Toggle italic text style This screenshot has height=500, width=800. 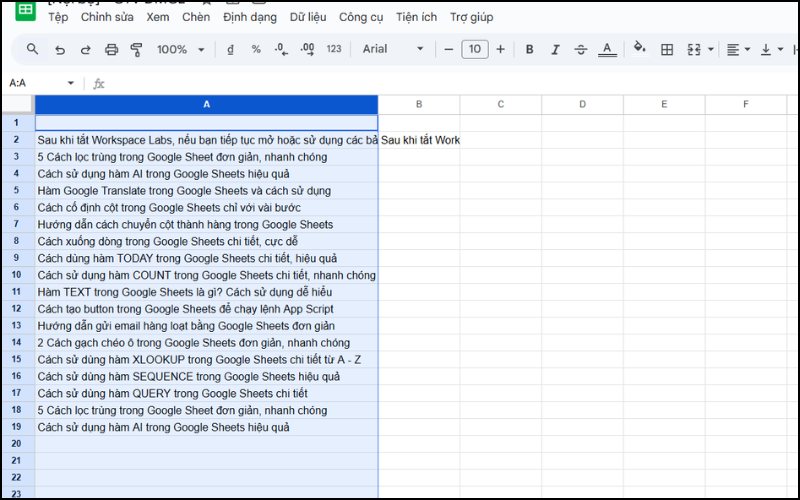tap(555, 49)
